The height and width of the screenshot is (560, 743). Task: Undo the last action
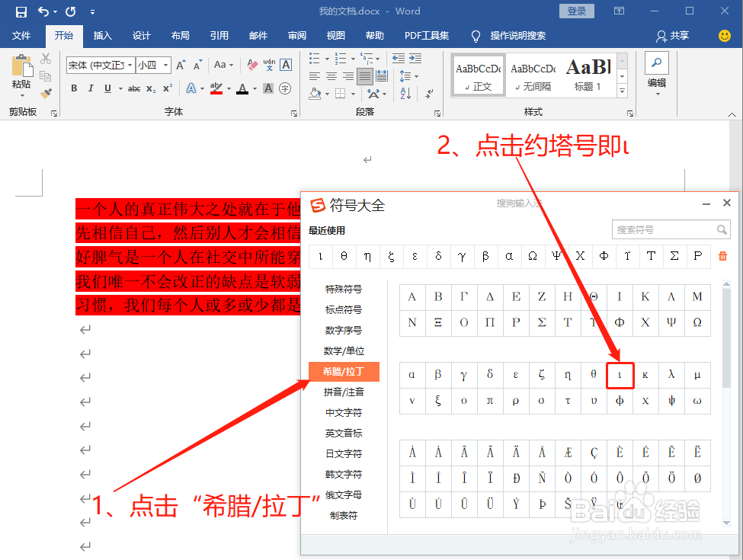(x=43, y=11)
